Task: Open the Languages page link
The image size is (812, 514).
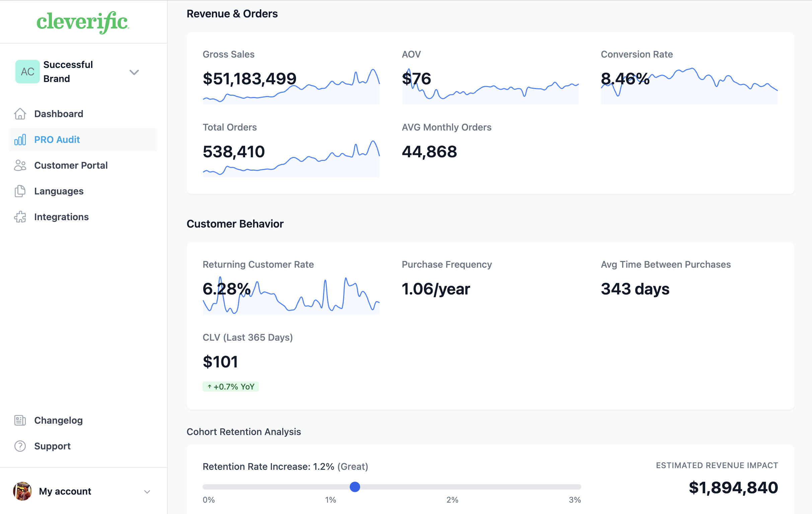Action: point(59,191)
